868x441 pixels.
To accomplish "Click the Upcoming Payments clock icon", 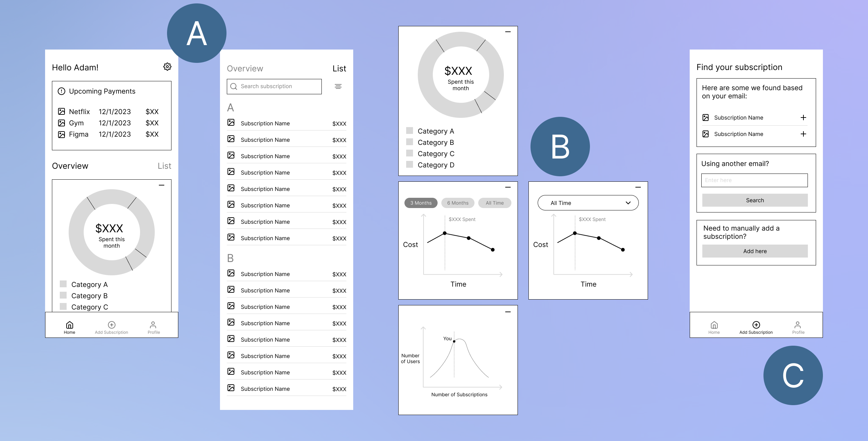I will pyautogui.click(x=61, y=91).
